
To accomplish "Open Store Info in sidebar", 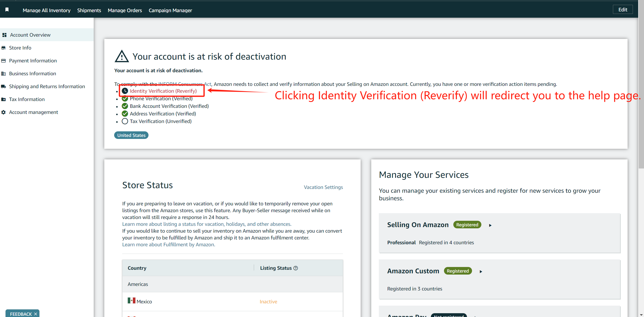I will [x=20, y=48].
